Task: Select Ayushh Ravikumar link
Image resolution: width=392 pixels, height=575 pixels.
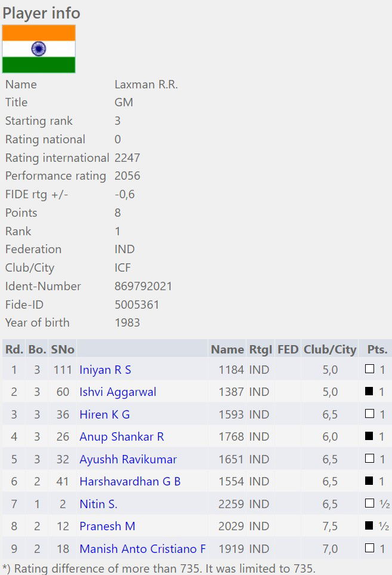Action: pyautogui.click(x=128, y=459)
